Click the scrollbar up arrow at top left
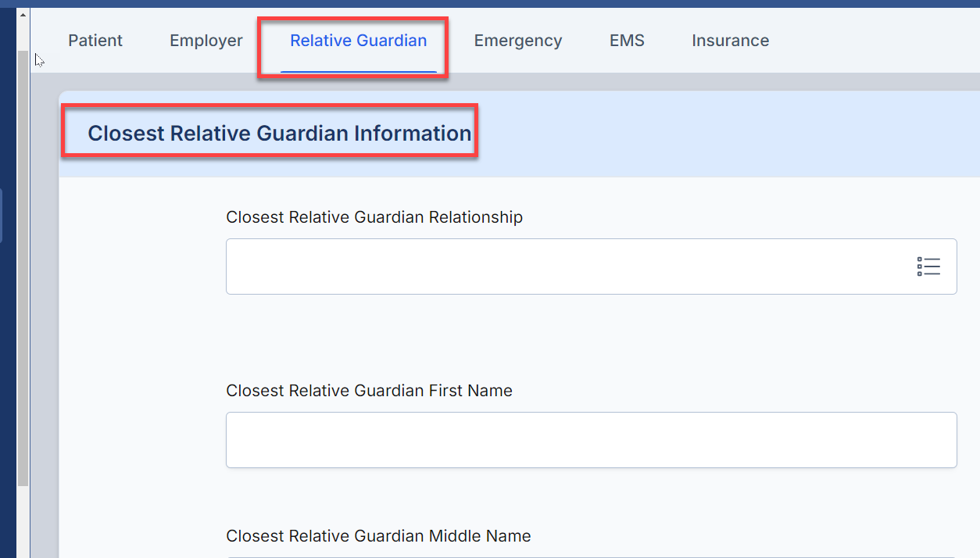 [23, 15]
